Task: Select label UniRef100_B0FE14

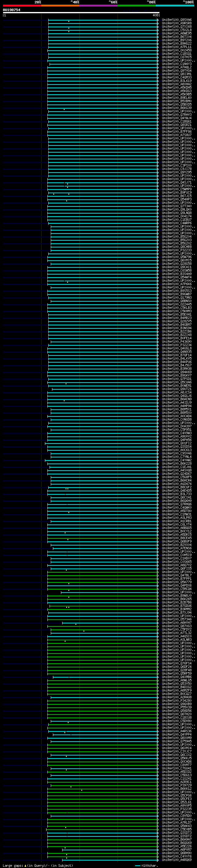Action: (x=176, y=338)
